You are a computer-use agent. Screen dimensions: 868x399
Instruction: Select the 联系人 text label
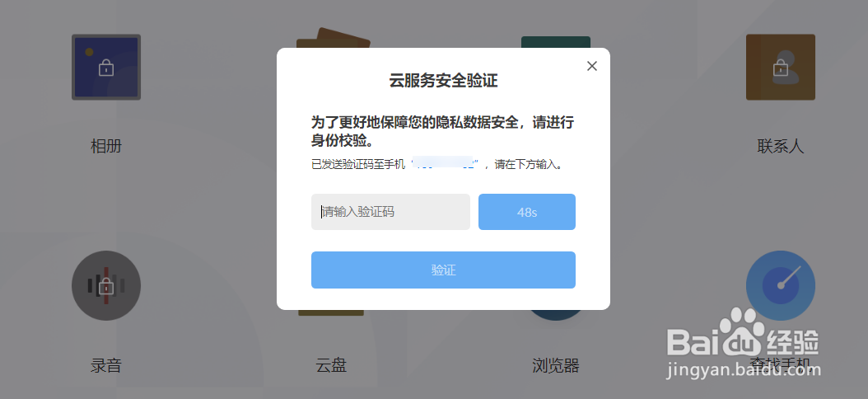click(x=780, y=146)
